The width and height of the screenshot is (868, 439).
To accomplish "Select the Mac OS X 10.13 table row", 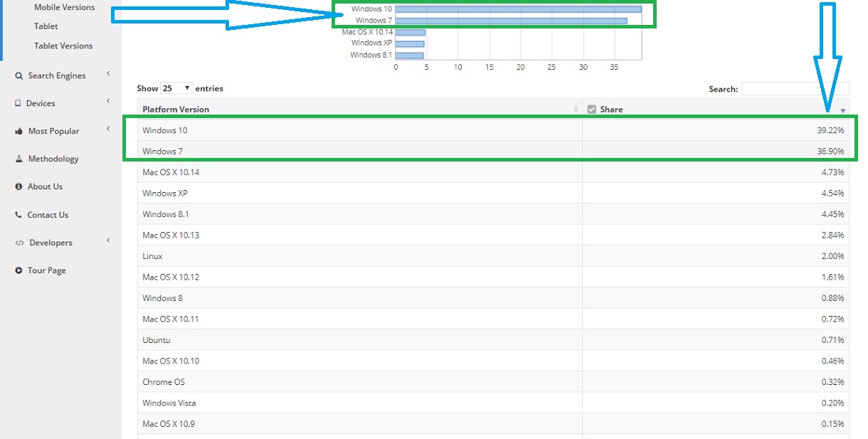I will [493, 235].
